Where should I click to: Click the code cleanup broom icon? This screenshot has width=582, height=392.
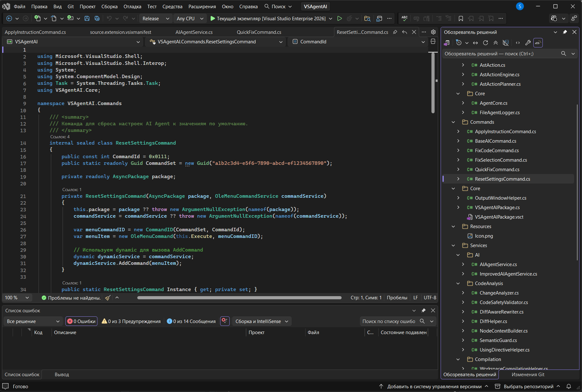click(108, 298)
